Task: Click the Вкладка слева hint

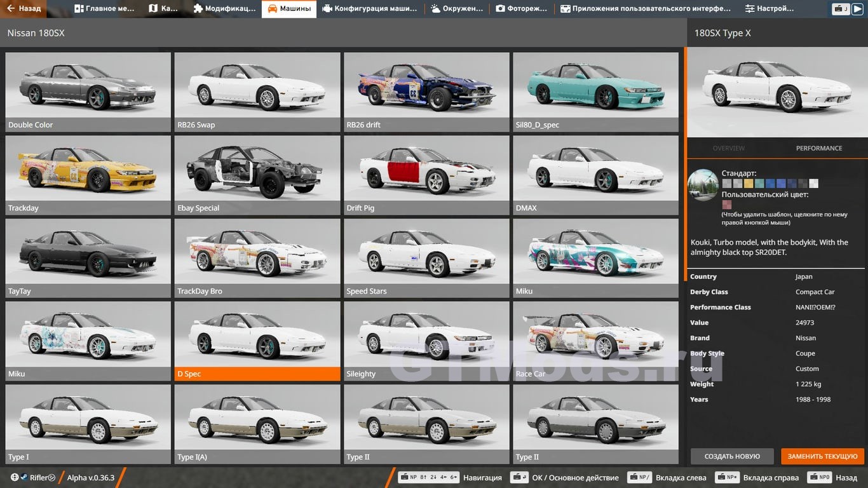Action: pyautogui.click(x=667, y=477)
